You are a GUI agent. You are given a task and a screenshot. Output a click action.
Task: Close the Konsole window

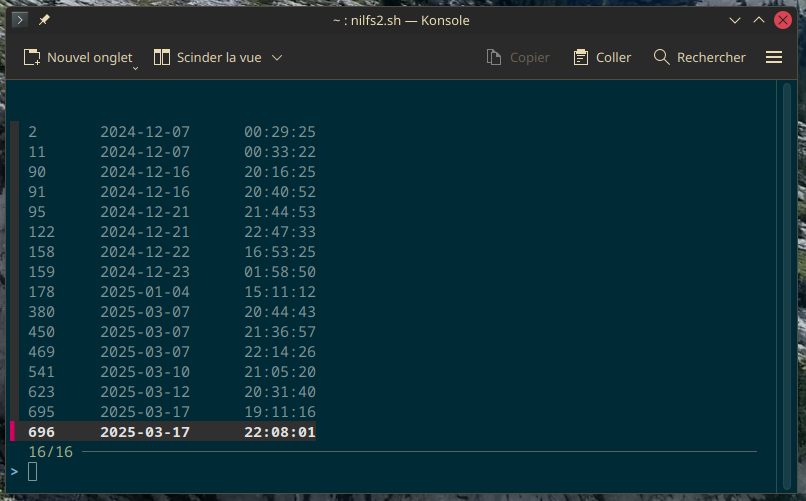point(783,20)
